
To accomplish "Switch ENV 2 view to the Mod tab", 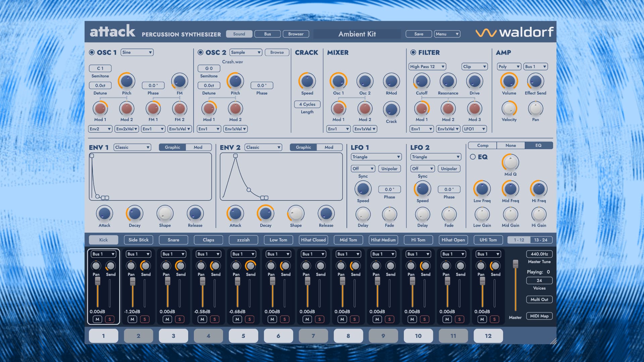I will 328,147.
